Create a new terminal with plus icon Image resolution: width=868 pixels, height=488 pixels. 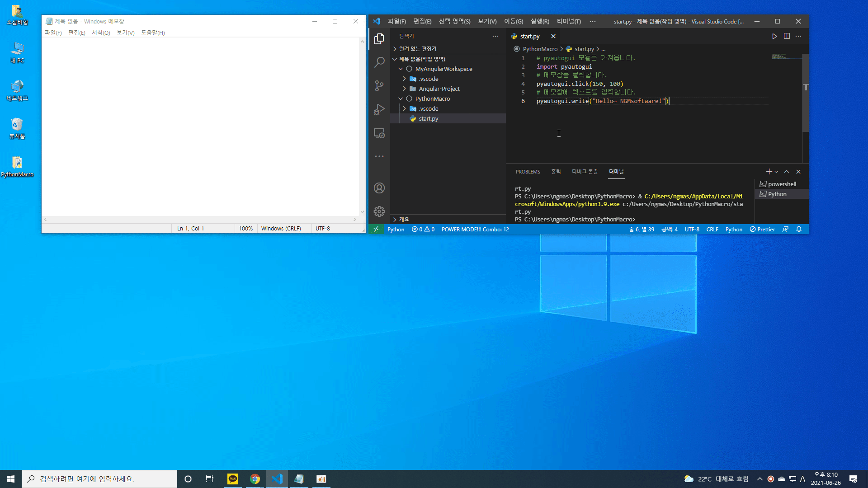(769, 172)
